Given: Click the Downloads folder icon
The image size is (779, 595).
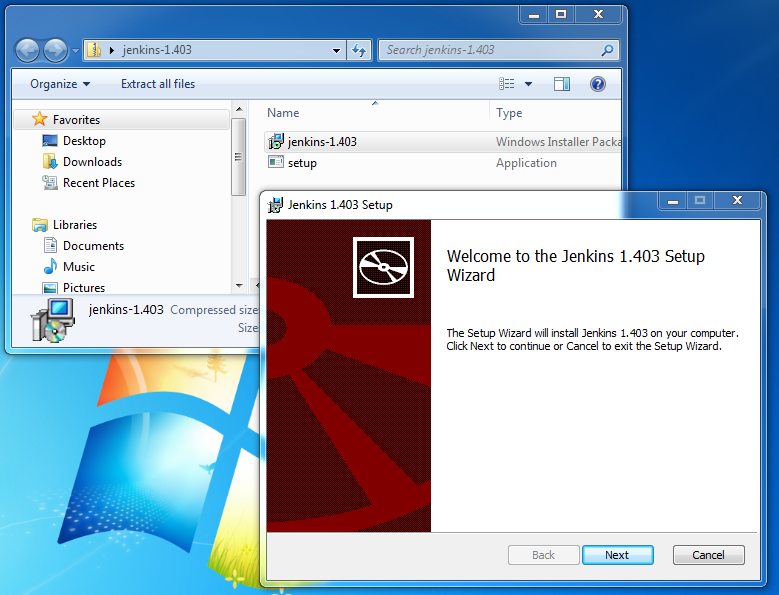Looking at the screenshot, I should click(x=50, y=161).
